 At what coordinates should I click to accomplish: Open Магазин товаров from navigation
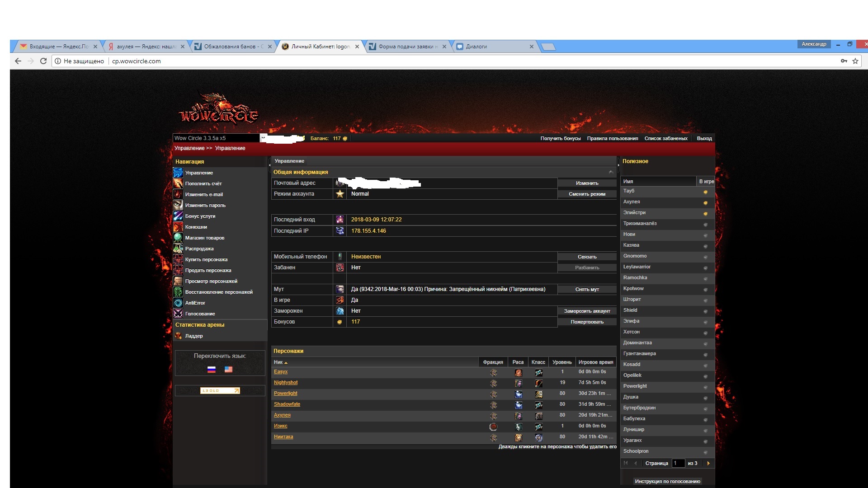[204, 238]
